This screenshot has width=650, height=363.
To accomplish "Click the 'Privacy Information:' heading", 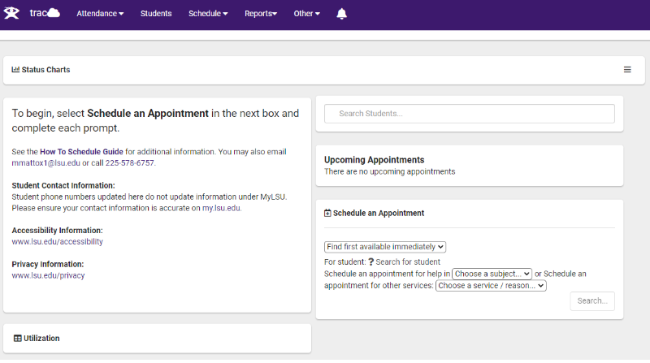I will pos(48,264).
